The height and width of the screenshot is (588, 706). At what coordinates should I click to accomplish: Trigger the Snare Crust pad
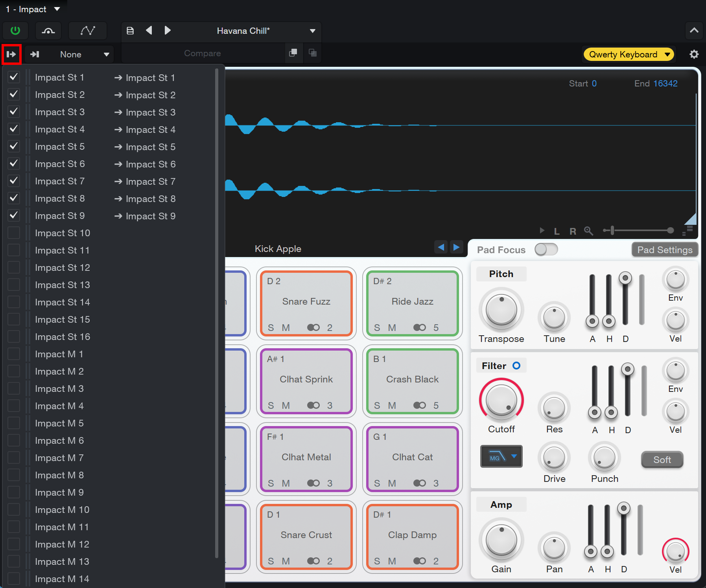coord(306,537)
